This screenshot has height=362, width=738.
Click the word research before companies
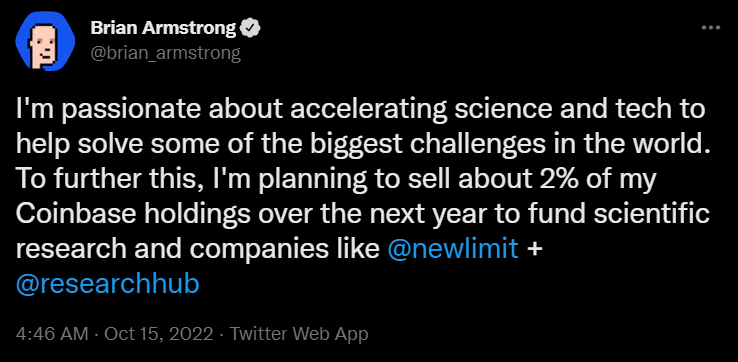(72, 250)
